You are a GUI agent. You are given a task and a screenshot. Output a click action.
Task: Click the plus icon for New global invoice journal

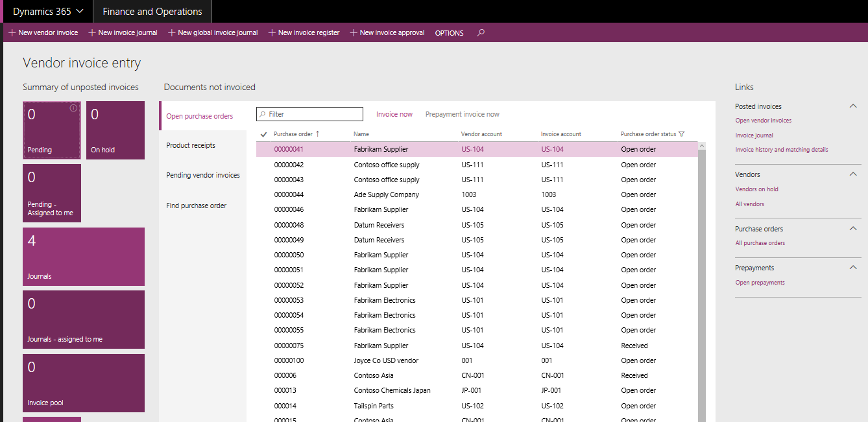[172, 32]
